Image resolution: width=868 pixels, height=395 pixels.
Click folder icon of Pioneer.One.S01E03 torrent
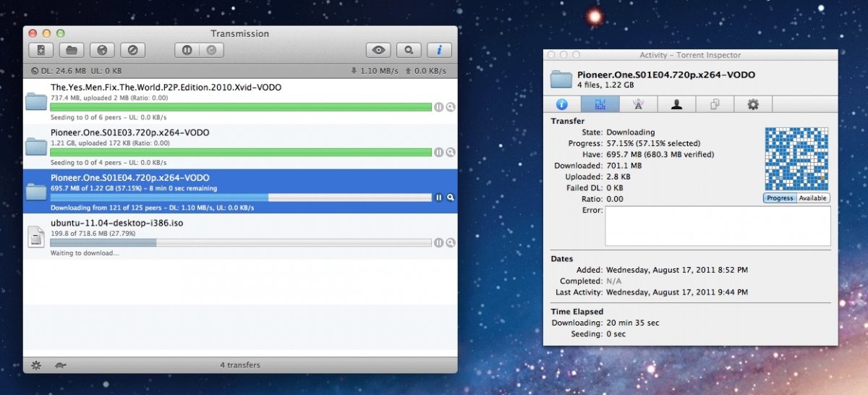tap(36, 146)
